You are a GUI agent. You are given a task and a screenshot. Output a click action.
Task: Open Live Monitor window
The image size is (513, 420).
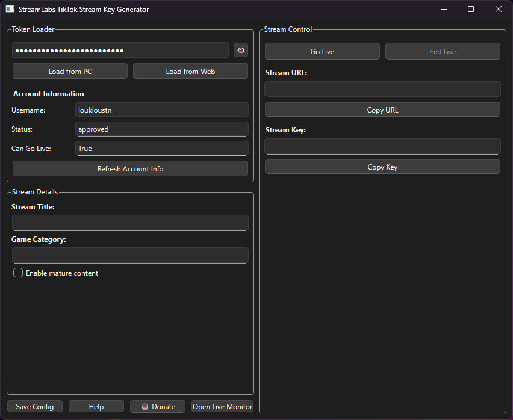click(222, 407)
